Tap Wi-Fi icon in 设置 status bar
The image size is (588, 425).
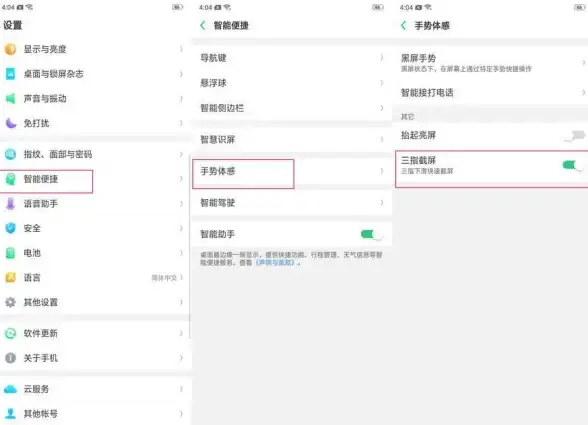point(29,7)
